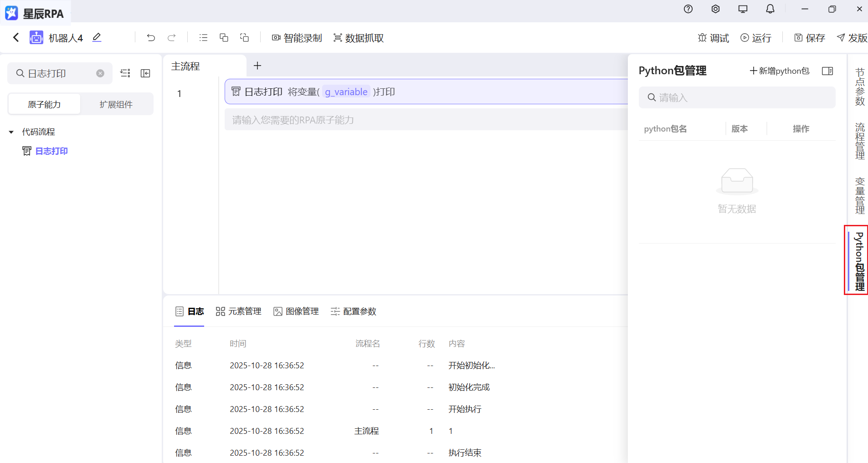The image size is (868, 463).
Task: Collapse the 代码流程 tree node
Action: [x=11, y=132]
